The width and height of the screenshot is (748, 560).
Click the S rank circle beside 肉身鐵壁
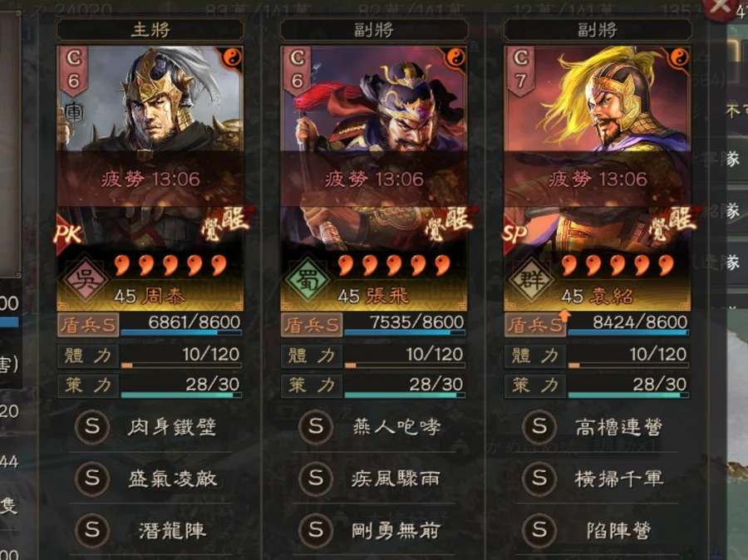pos(92,426)
